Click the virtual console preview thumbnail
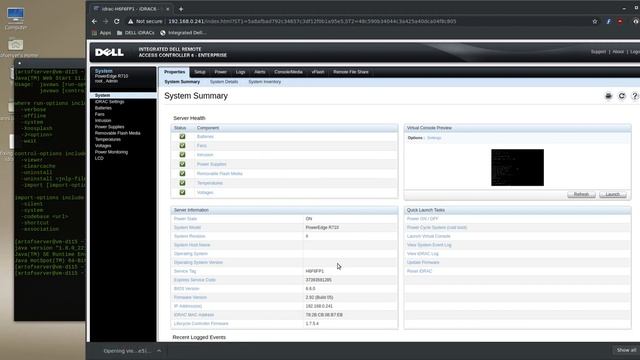Screen dimensions: 640x360 [x=517, y=167]
